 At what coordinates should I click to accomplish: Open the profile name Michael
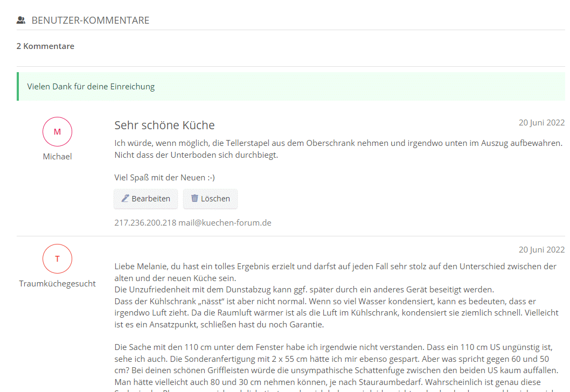click(x=57, y=157)
